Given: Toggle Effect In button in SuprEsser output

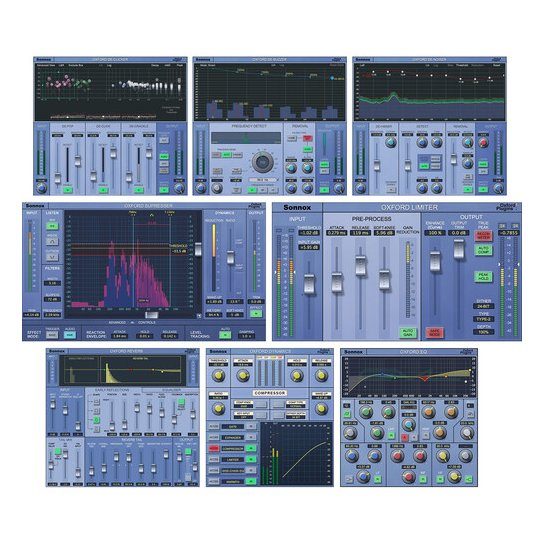Looking at the screenshot, I should [x=256, y=313].
